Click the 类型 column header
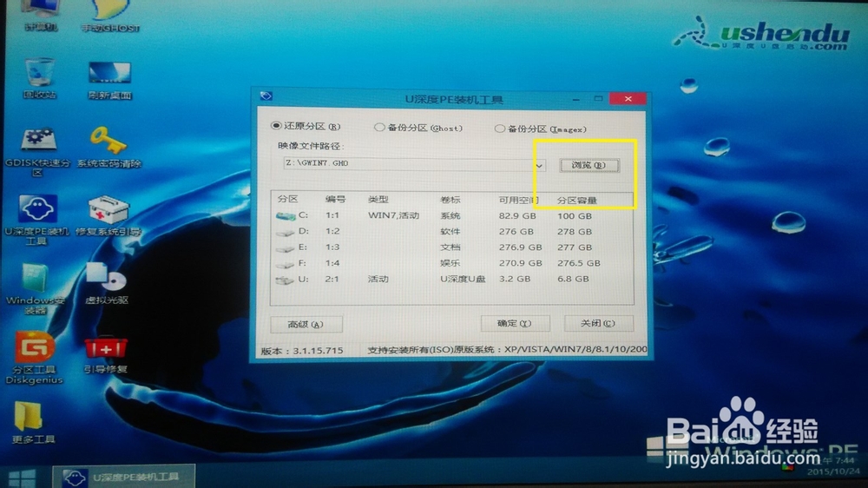868x488 pixels. coord(378,199)
